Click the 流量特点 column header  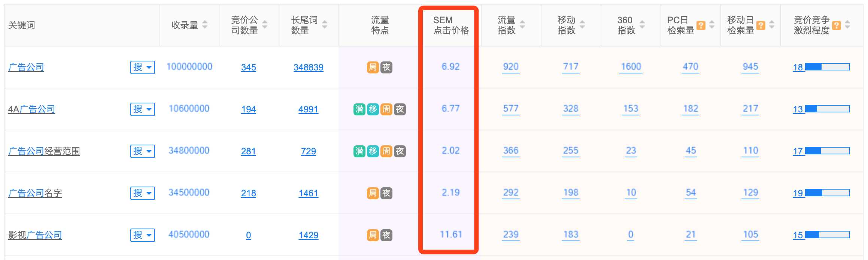(380, 25)
